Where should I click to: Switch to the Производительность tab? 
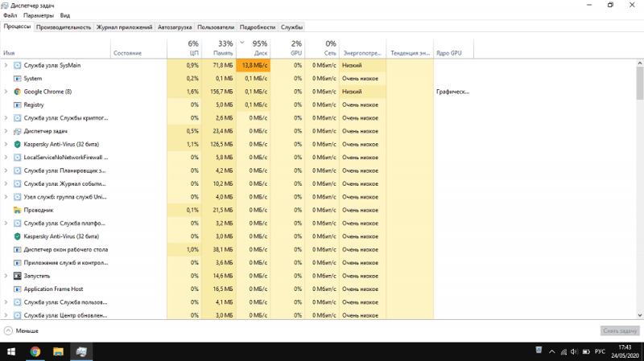[64, 27]
